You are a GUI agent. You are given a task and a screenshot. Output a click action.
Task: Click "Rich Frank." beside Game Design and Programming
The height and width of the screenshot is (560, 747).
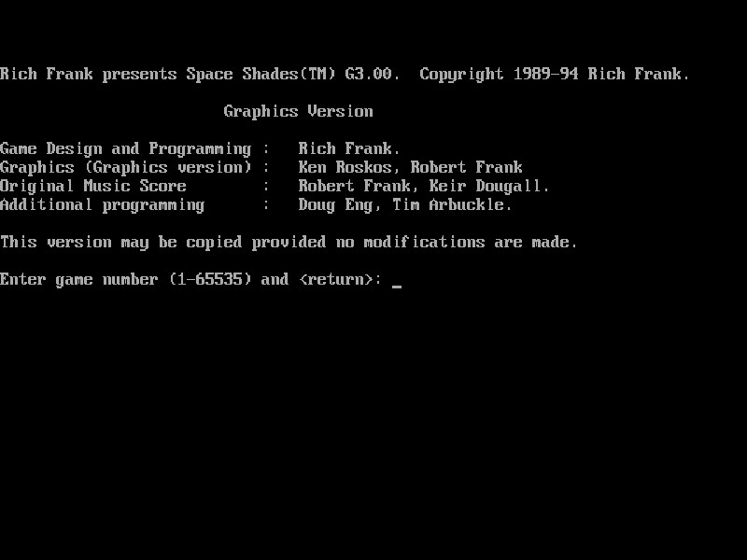(349, 148)
